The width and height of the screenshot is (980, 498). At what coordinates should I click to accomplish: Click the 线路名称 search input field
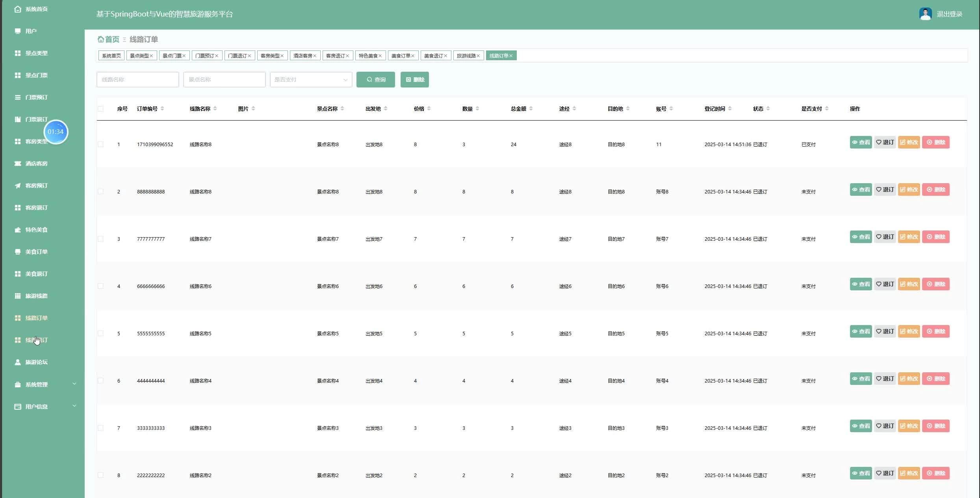137,80
